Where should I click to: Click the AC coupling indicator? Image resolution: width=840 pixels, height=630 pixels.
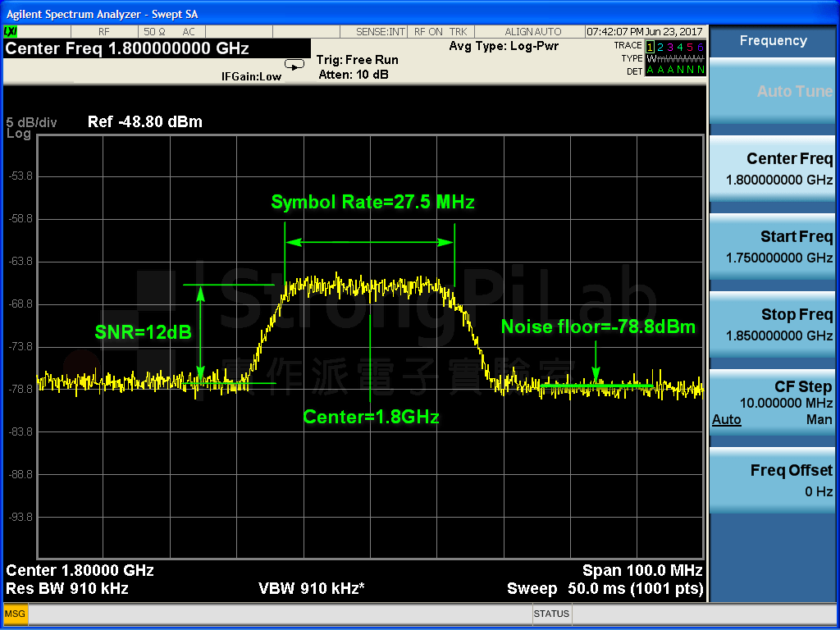[x=189, y=32]
